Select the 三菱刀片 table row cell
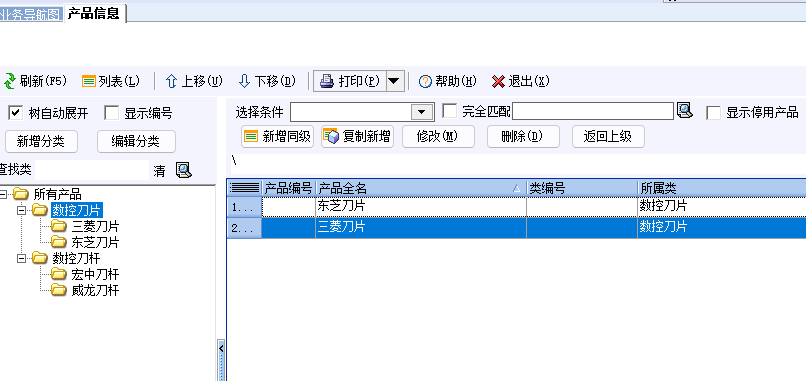 click(420, 228)
